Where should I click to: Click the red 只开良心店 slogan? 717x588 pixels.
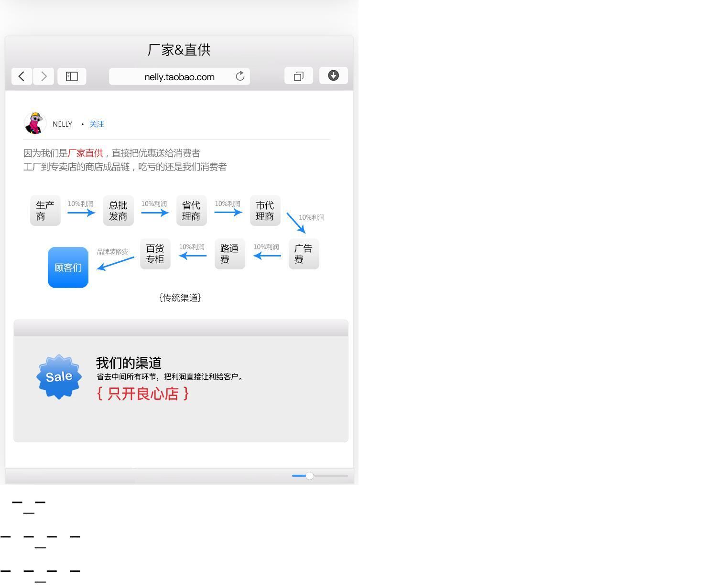(143, 394)
